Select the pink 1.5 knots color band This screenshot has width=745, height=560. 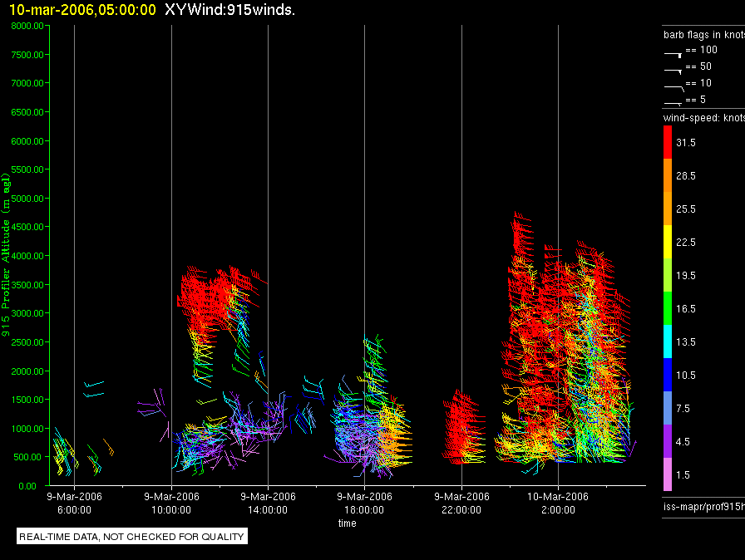pyautogui.click(x=668, y=474)
